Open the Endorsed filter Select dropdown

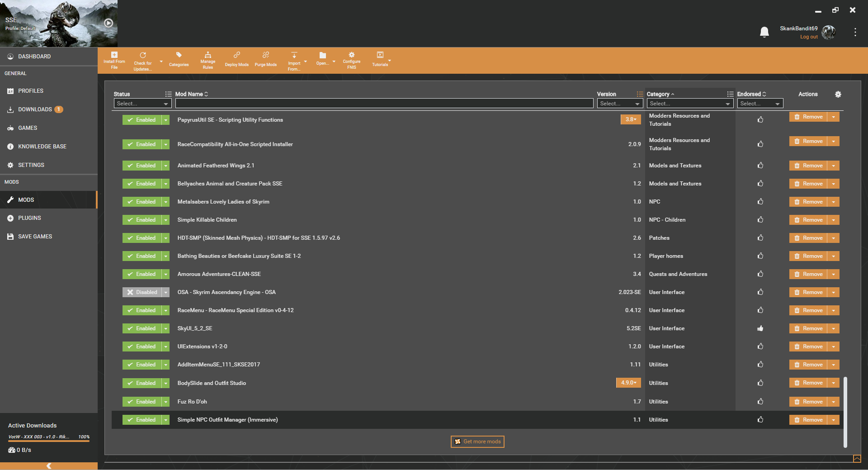[x=760, y=104]
